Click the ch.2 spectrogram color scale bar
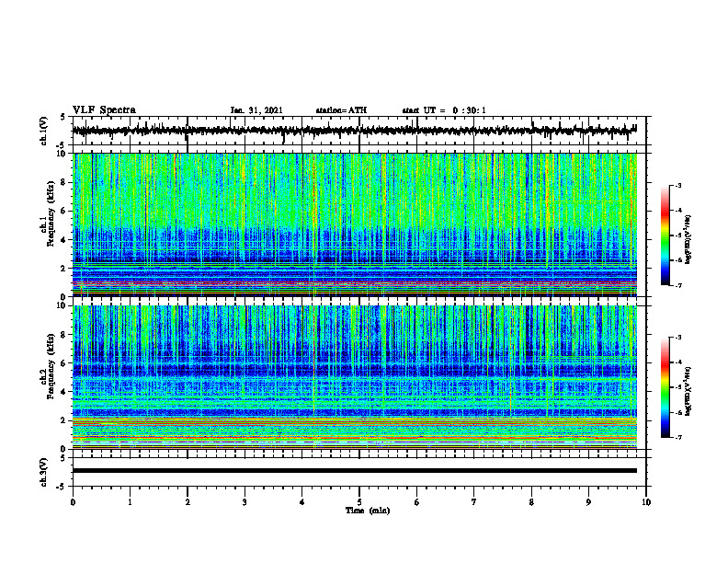This screenshot has width=728, height=563. (x=665, y=387)
